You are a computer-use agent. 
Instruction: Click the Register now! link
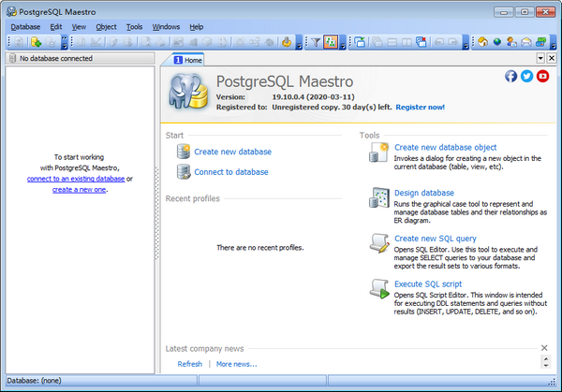click(x=421, y=108)
